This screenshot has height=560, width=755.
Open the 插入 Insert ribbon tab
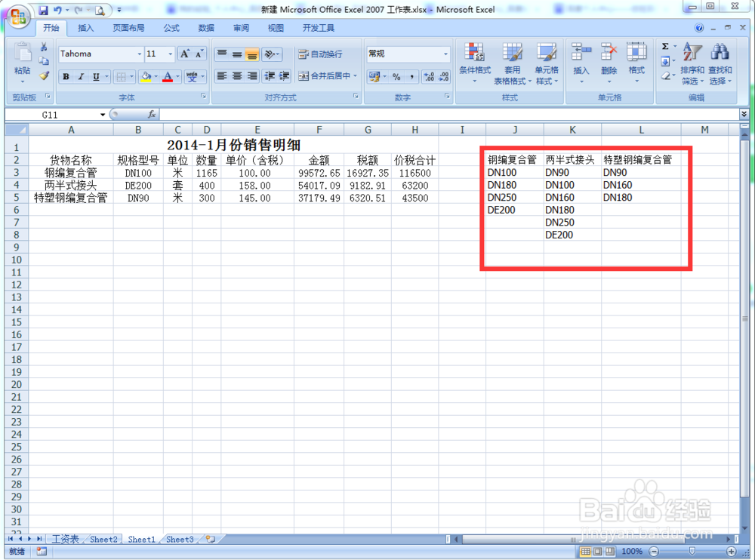point(86,28)
